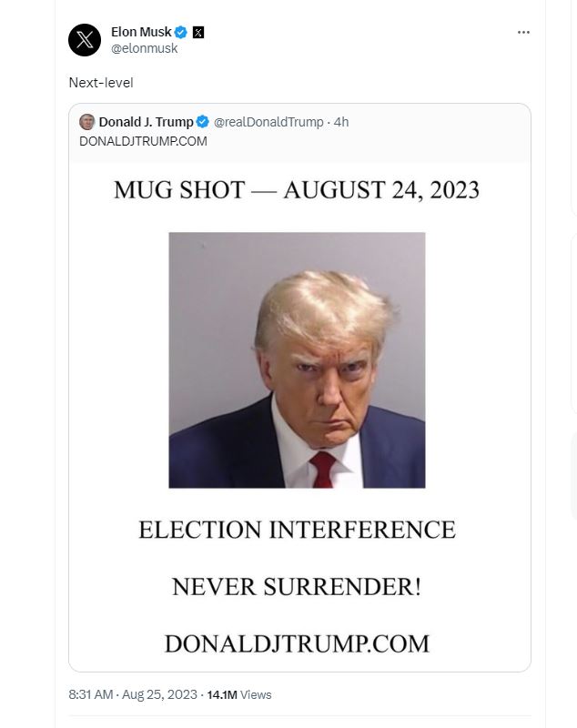Click the small avatar in the quoted post
Image resolution: width=577 pixels, height=728 pixels.
click(x=87, y=122)
